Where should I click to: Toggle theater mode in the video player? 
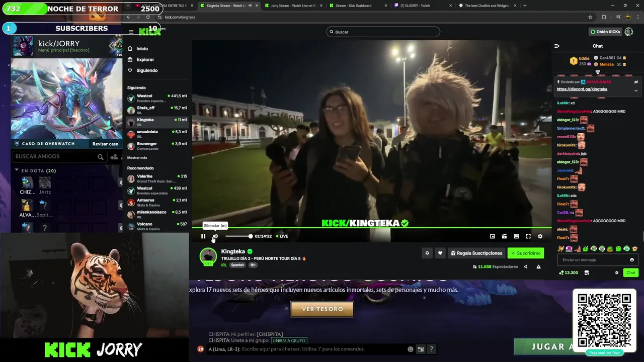[516, 236]
